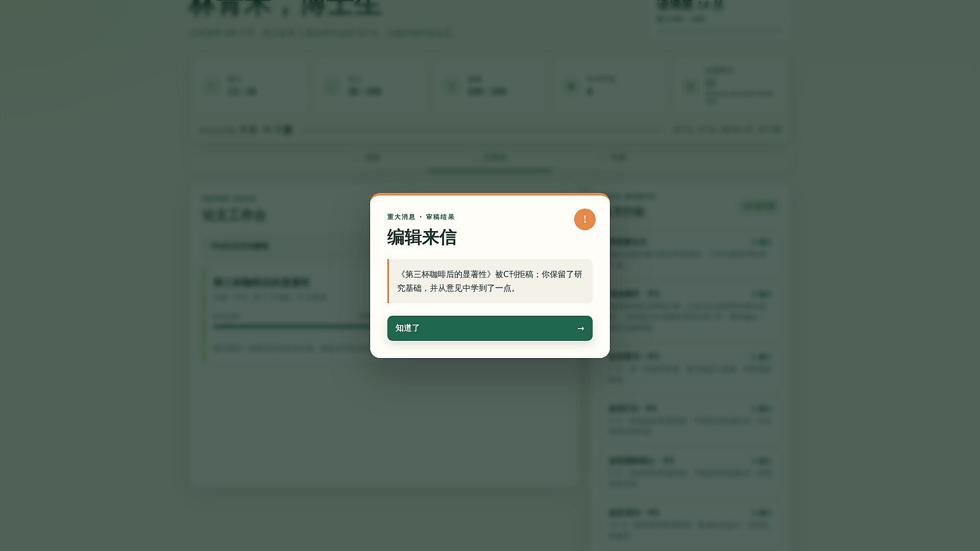Screen dimensions: 980x551
Task: Click the orange exclamation alert icon
Action: (x=584, y=219)
